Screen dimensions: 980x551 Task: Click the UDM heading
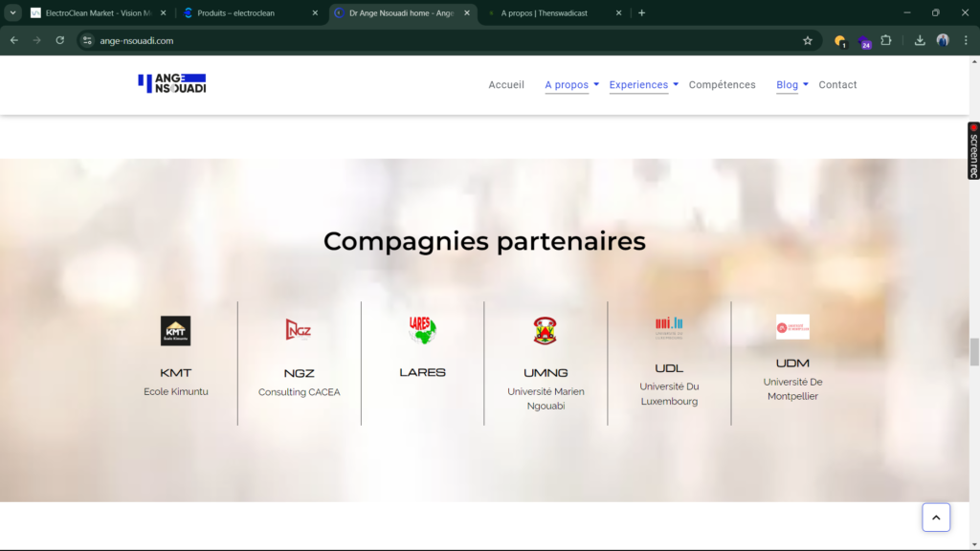(792, 364)
